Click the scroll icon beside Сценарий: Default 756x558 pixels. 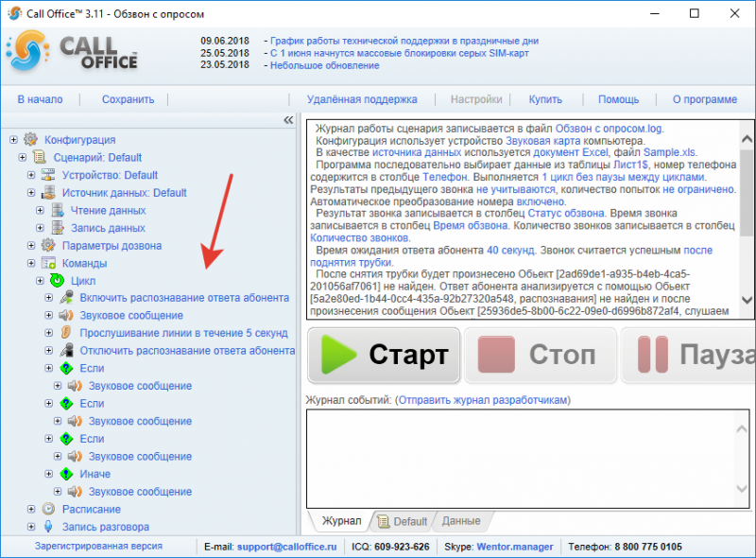pos(40,157)
